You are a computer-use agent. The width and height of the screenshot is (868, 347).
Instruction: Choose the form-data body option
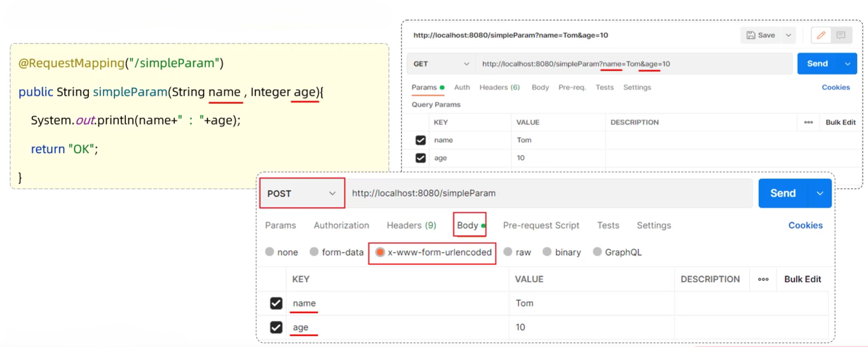[314, 252]
